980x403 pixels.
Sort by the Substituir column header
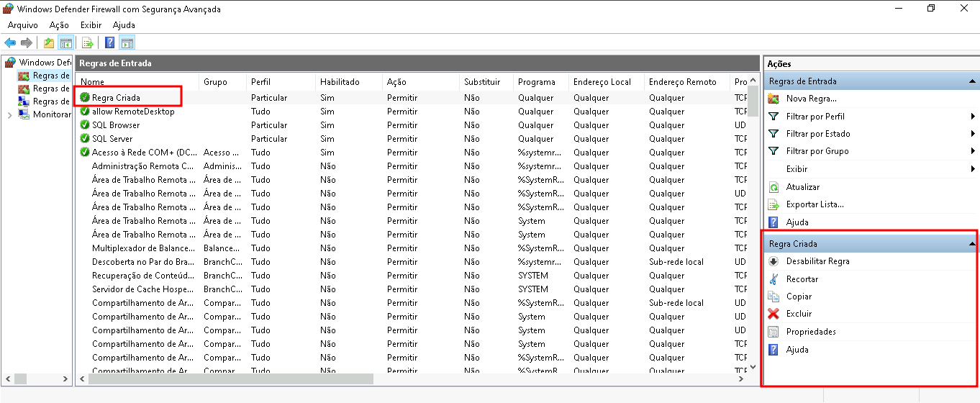(x=486, y=81)
